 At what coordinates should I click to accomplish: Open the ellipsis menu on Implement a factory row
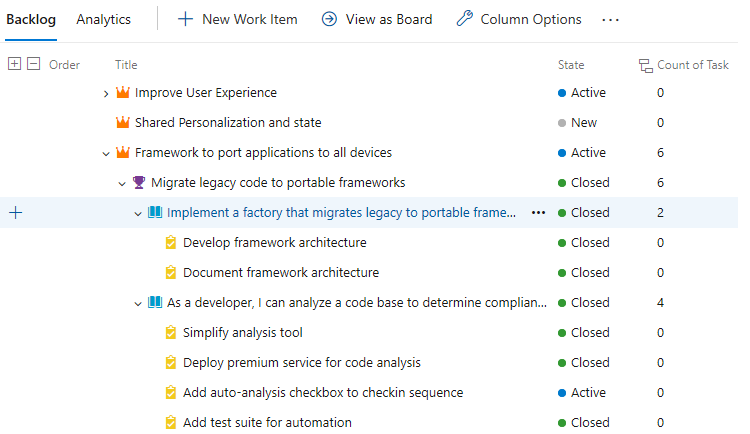point(538,212)
